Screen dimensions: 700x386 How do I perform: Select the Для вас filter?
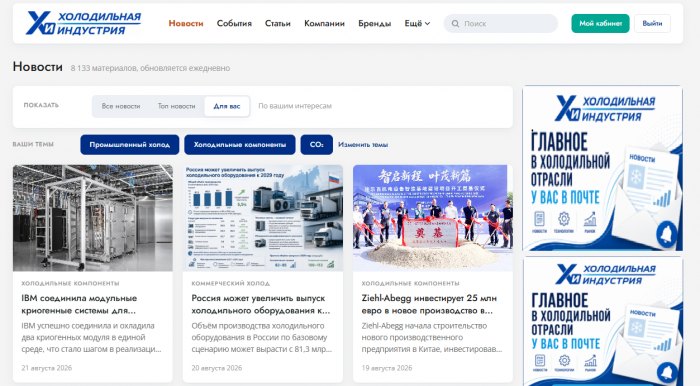coord(227,106)
